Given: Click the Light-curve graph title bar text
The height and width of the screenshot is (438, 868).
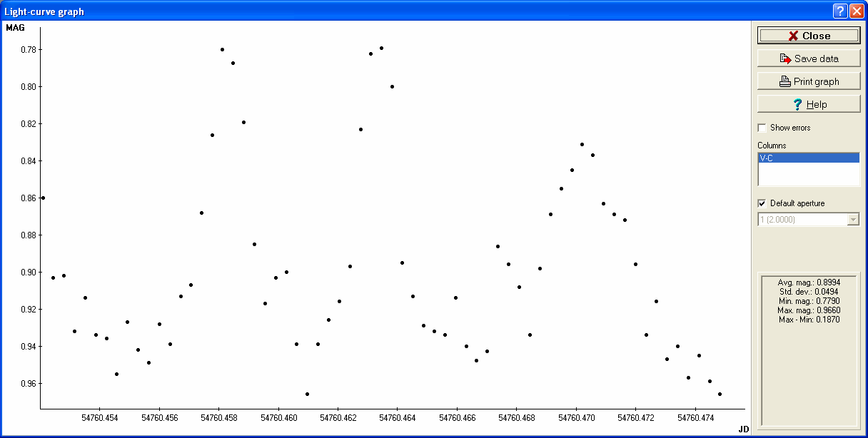Looking at the screenshot, I should (x=44, y=11).
